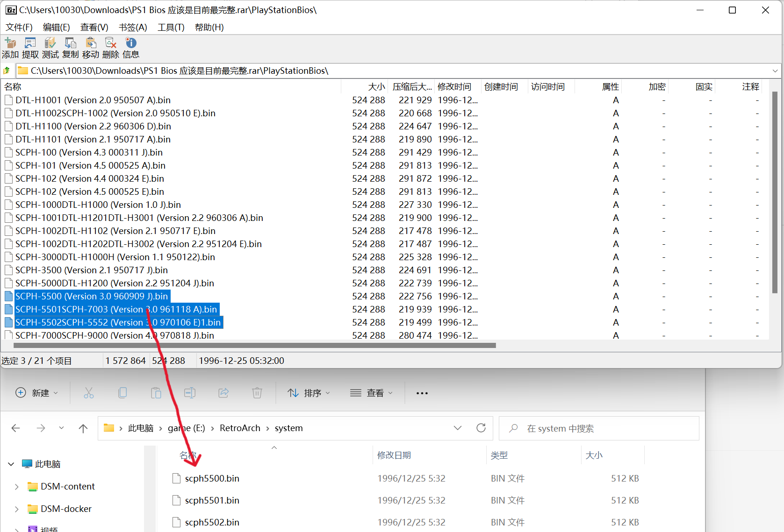The image size is (784, 532).
Task: Click the Test (测试) toolbar icon
Action: 50,43
